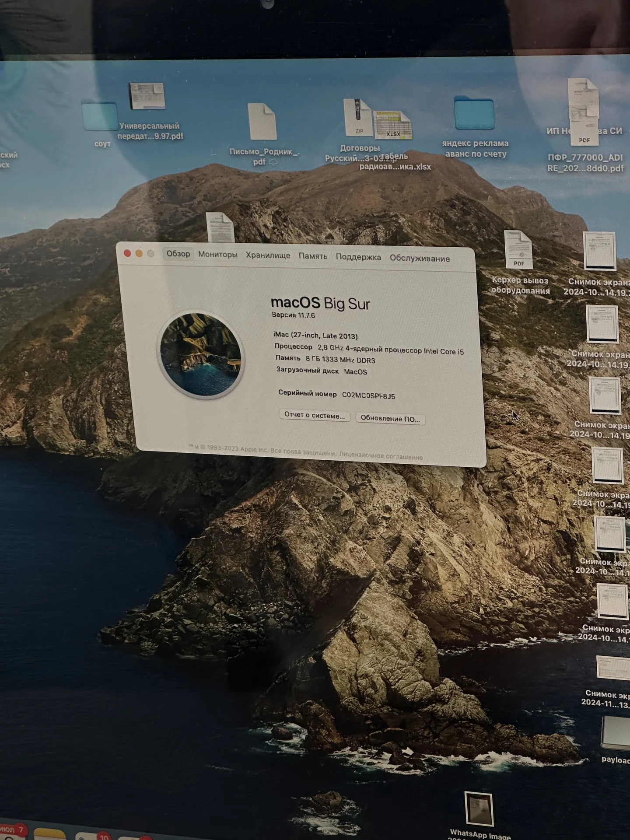Select the Обзор tab
Viewport: 630px width, 840px height.
tap(178, 254)
